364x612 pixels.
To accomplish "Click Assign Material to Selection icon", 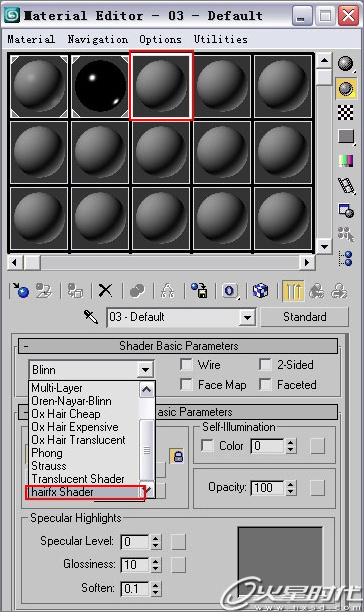I will point(75,290).
